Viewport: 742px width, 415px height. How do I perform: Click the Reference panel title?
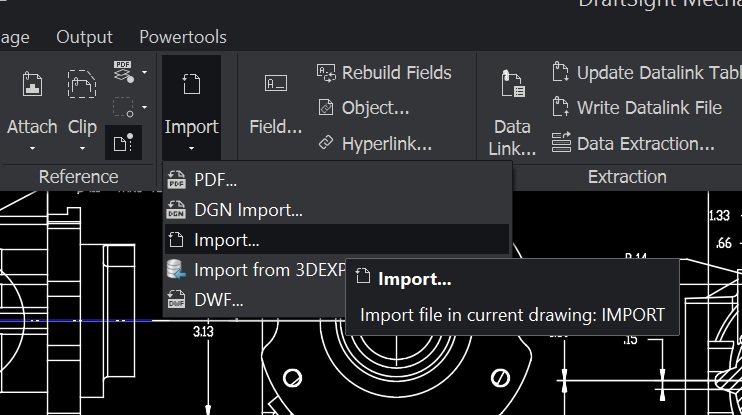tap(79, 177)
